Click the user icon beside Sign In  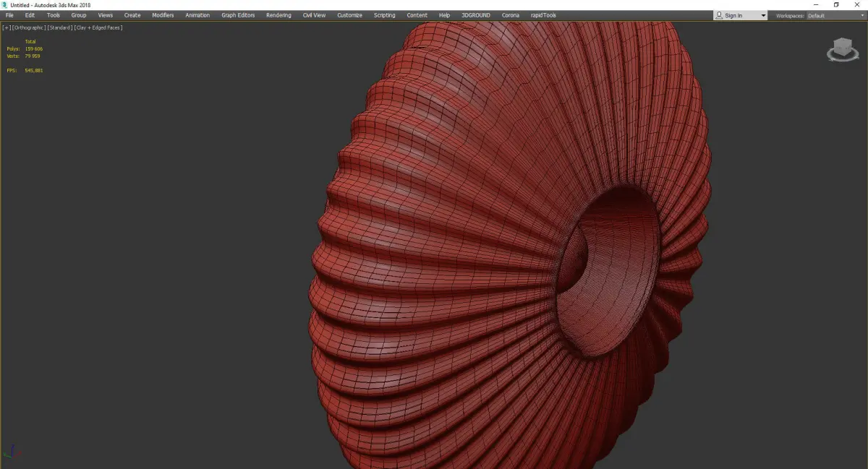pyautogui.click(x=719, y=15)
